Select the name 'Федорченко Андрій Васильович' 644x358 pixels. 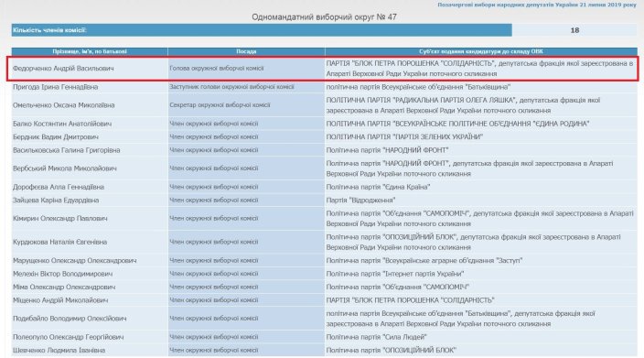(x=63, y=69)
